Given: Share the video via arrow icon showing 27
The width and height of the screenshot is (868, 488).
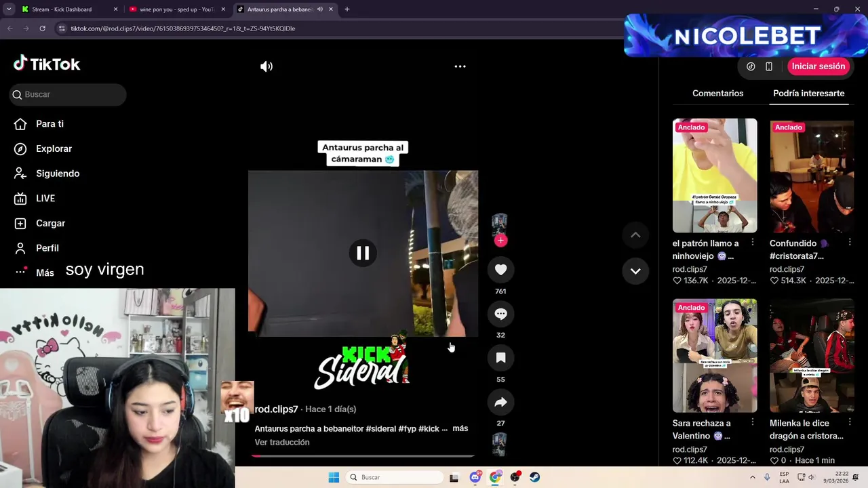Looking at the screenshot, I should click(500, 402).
